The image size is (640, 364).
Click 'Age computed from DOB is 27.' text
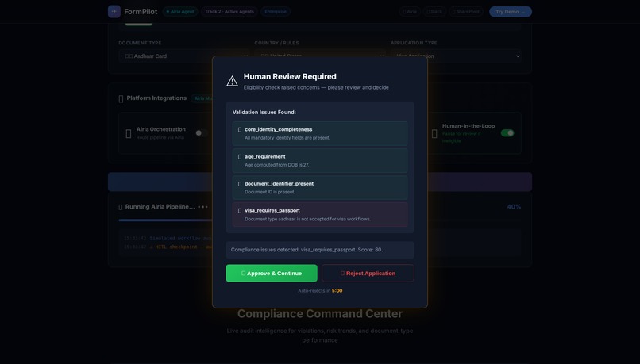point(277,165)
